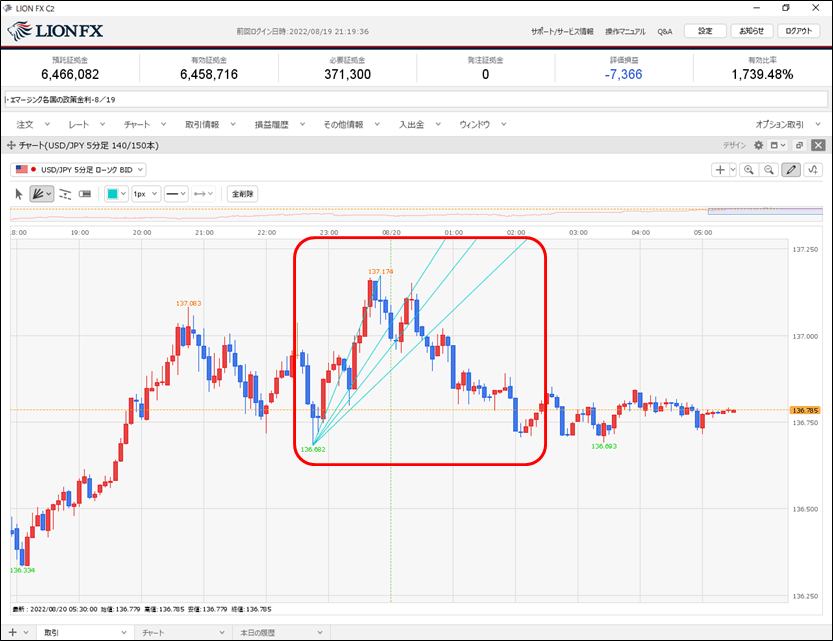Screen dimensions: 833x641
Task: Click the cyan line color swatch
Action: tap(112, 194)
